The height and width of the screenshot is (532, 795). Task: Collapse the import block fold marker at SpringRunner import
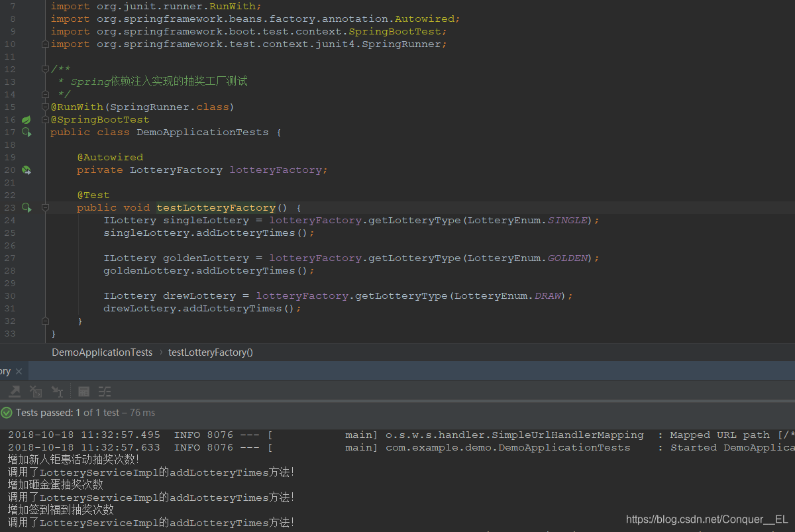45,44
